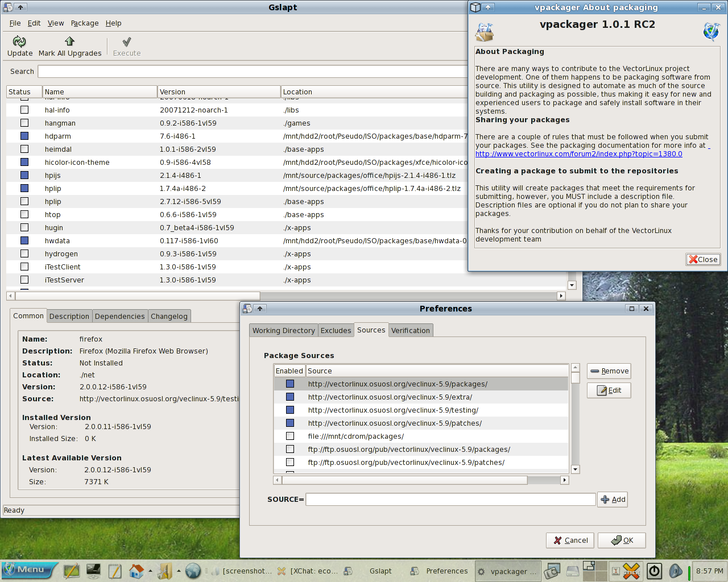Click into the SOURCE= input field
This screenshot has width=728, height=582.
[x=450, y=500]
